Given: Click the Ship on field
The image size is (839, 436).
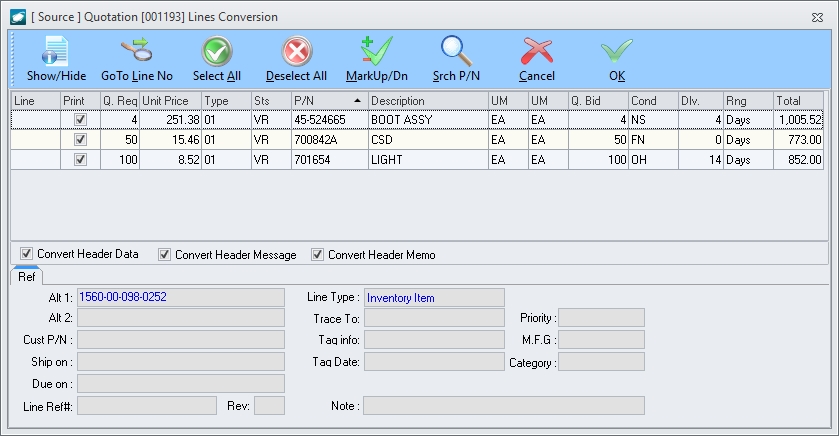Looking at the screenshot, I should (x=181, y=361).
